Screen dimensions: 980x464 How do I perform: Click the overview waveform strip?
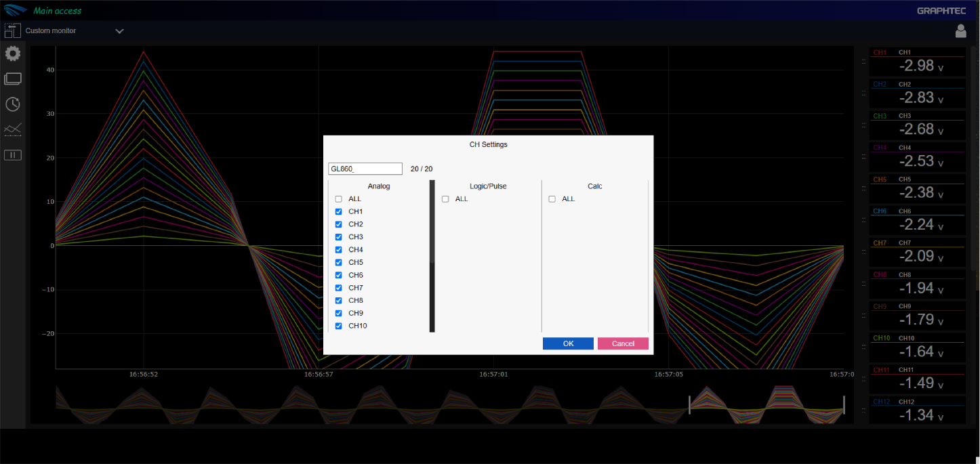click(450, 405)
